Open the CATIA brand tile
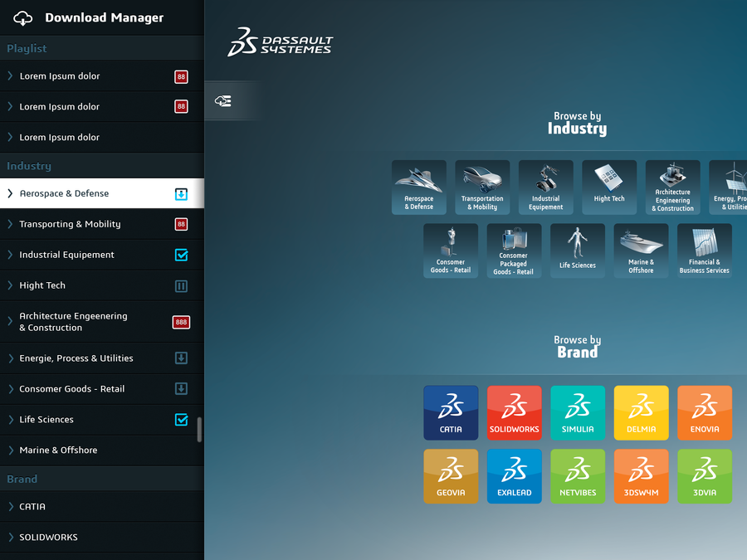Screen dimensions: 747x560 pos(451,412)
